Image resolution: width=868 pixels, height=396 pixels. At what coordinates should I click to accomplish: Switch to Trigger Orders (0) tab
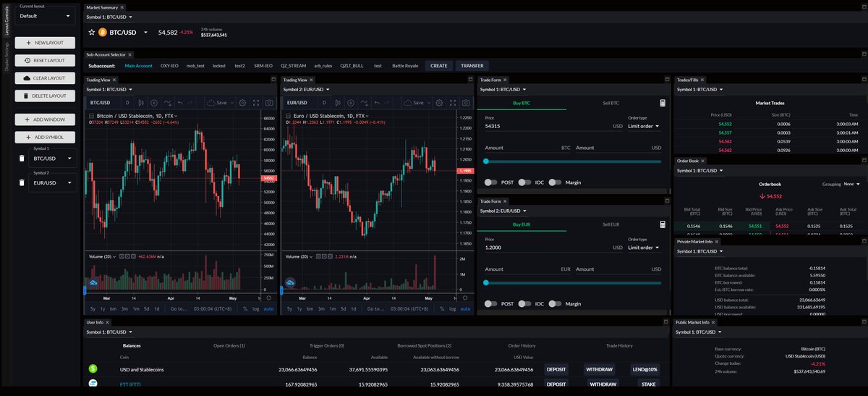[326, 345]
